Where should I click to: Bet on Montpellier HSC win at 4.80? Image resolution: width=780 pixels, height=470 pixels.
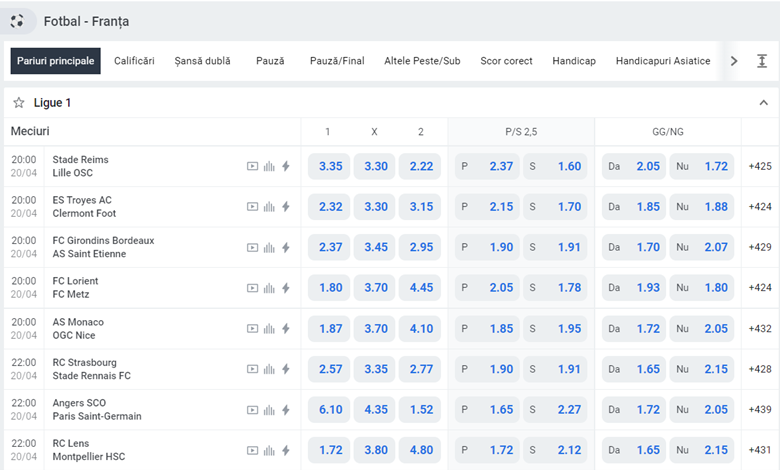point(420,451)
